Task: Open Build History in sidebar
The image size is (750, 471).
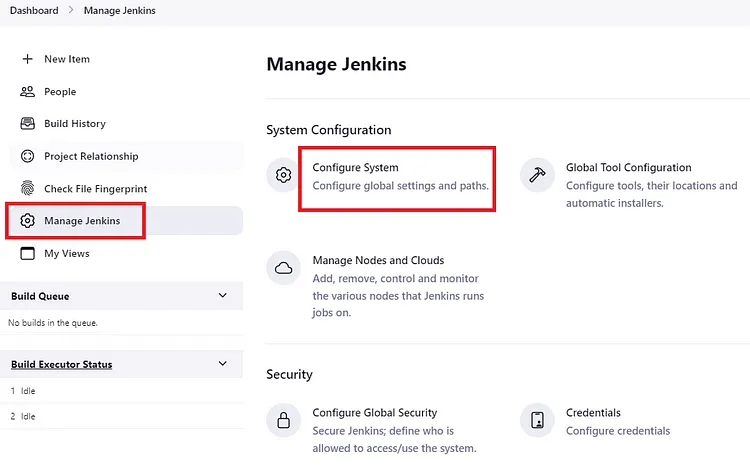Action: tap(75, 124)
